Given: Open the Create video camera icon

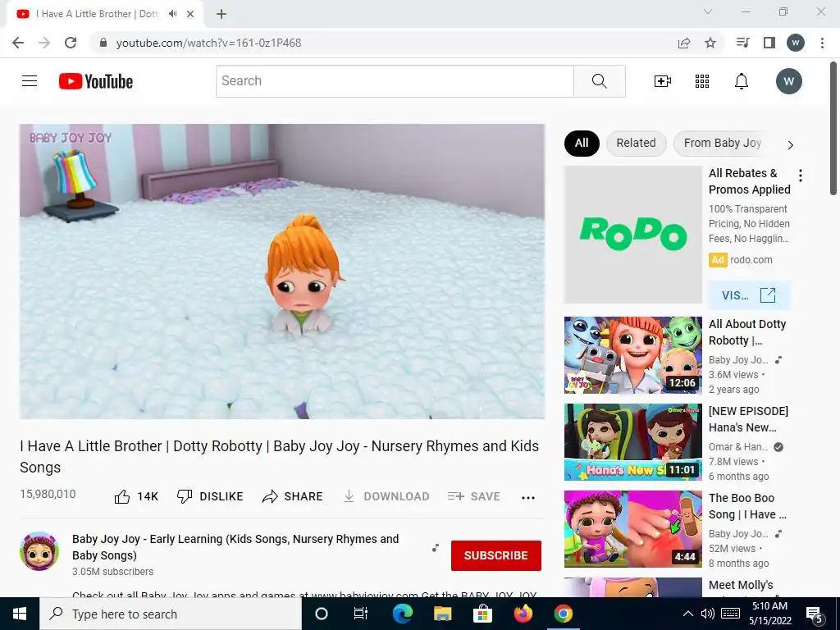Looking at the screenshot, I should (663, 81).
